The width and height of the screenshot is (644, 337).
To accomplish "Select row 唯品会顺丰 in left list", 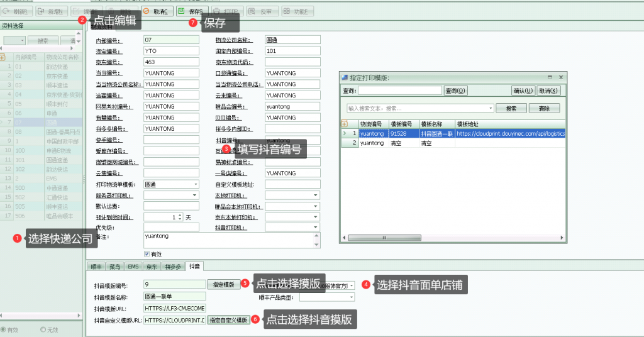I will pyautogui.click(x=41, y=216).
